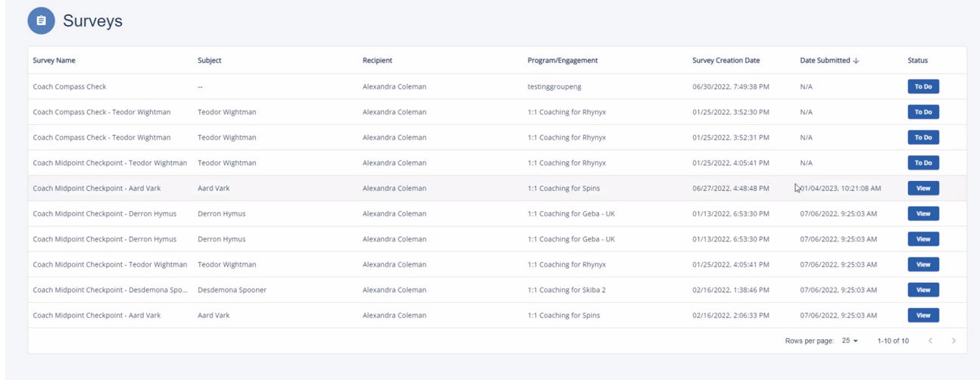Go to the previous page arrow
Screen dimensions: 980x380
point(930,341)
